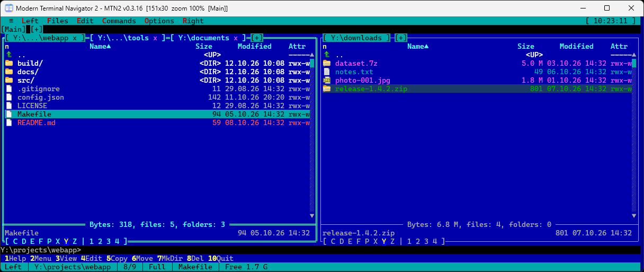Select the Y:\...\webapp tab
This screenshot has width=644, height=272.
45,38
